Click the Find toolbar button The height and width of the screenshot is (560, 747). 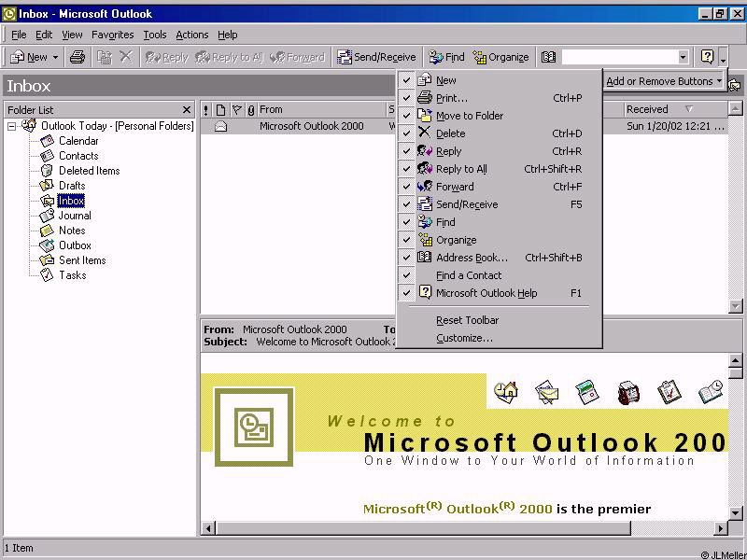(446, 57)
